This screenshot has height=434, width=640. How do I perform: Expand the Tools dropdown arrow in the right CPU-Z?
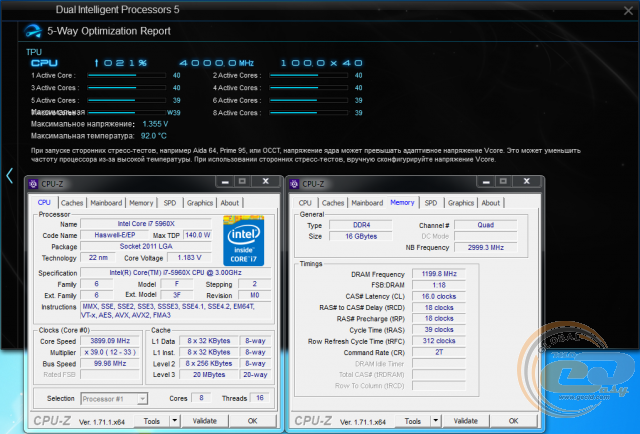pyautogui.click(x=436, y=421)
